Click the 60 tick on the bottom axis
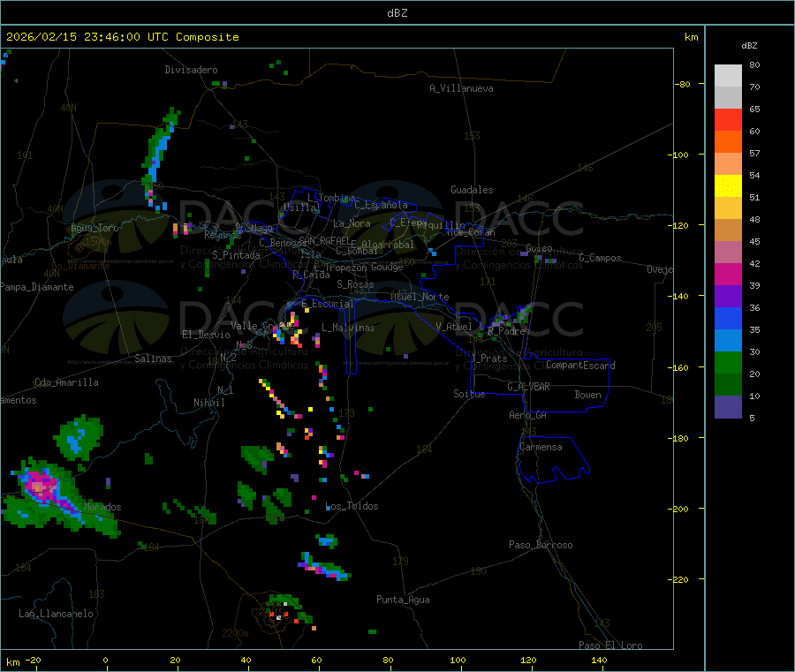This screenshot has width=795, height=672. (316, 660)
